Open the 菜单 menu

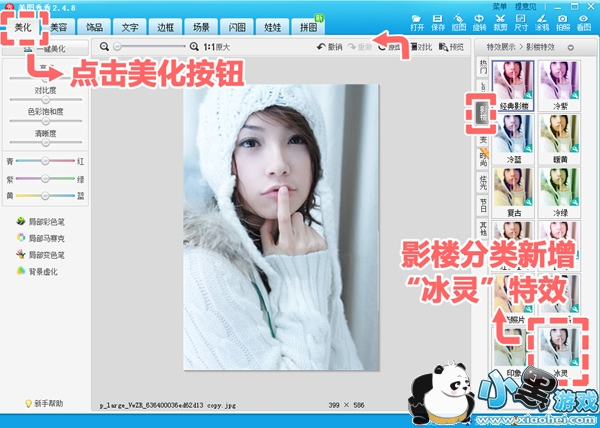click(499, 7)
